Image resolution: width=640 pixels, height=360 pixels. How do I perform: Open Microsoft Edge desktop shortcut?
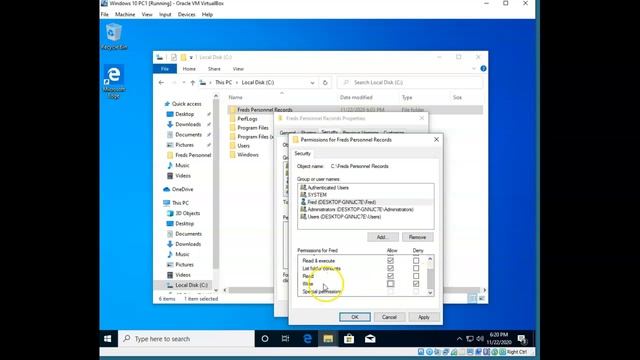coord(114,81)
